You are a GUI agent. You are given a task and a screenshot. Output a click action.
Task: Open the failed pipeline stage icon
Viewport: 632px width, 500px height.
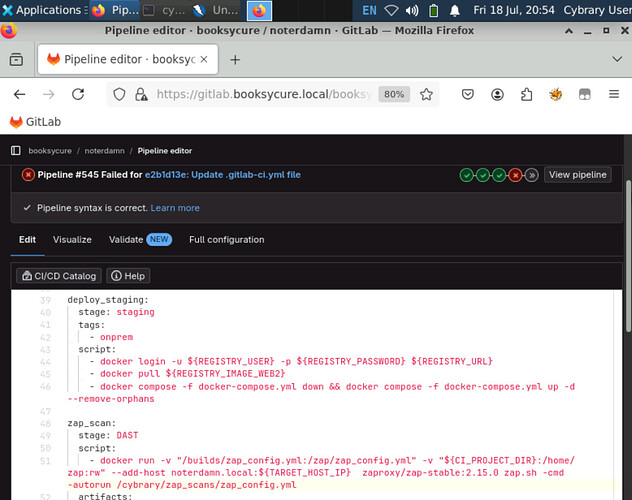point(515,175)
